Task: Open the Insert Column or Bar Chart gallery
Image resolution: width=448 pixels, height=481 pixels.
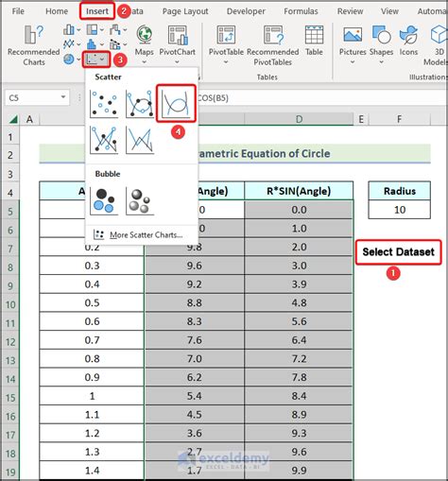Action: click(72, 30)
